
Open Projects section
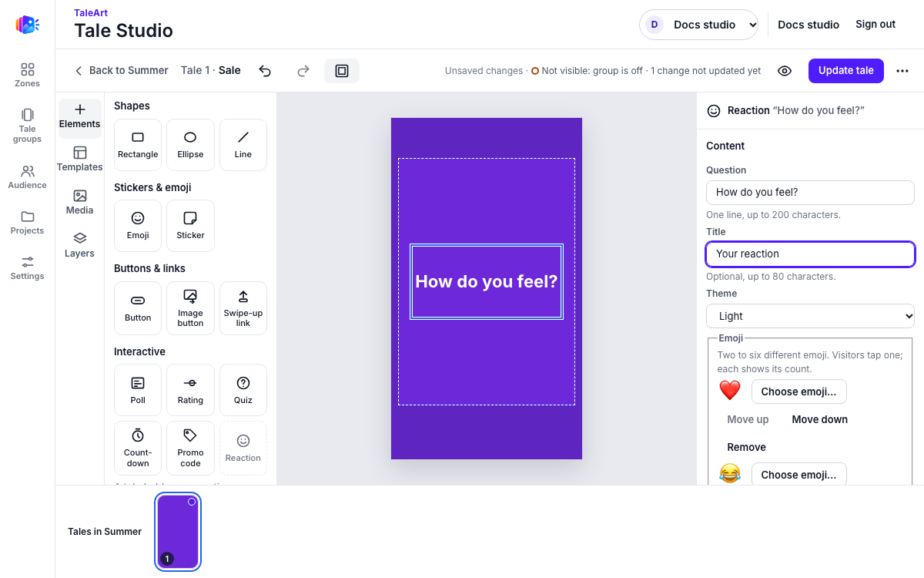click(x=28, y=222)
